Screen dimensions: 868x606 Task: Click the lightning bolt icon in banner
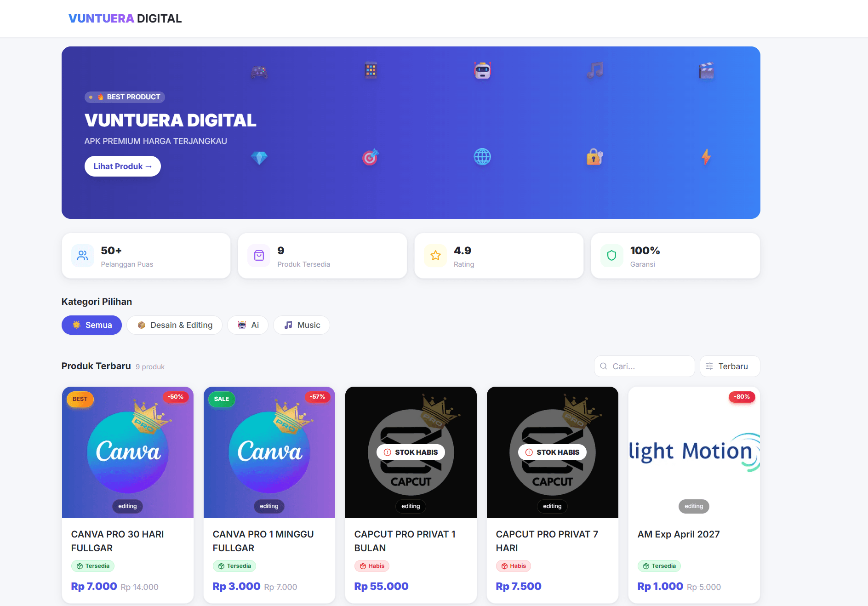coord(706,157)
